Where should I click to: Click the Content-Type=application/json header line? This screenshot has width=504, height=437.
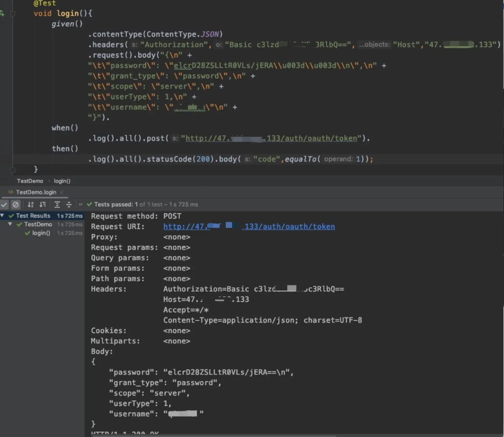tap(263, 320)
